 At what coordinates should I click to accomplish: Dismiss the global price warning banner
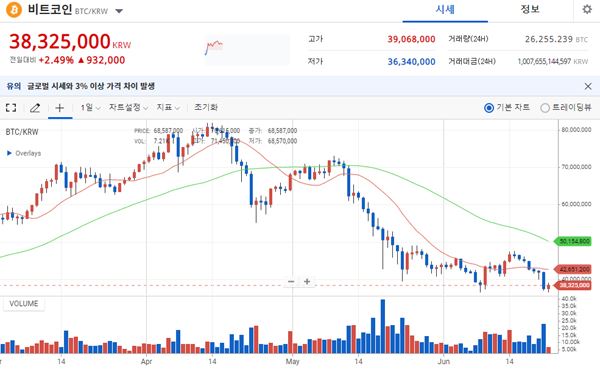pyautogui.click(x=588, y=86)
